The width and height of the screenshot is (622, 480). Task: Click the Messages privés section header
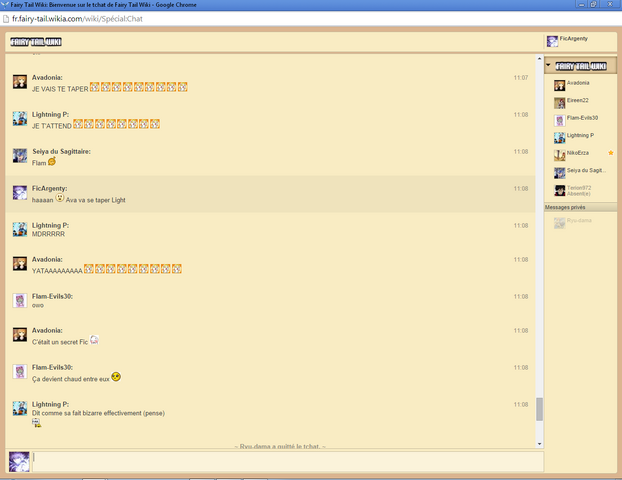coord(580,207)
